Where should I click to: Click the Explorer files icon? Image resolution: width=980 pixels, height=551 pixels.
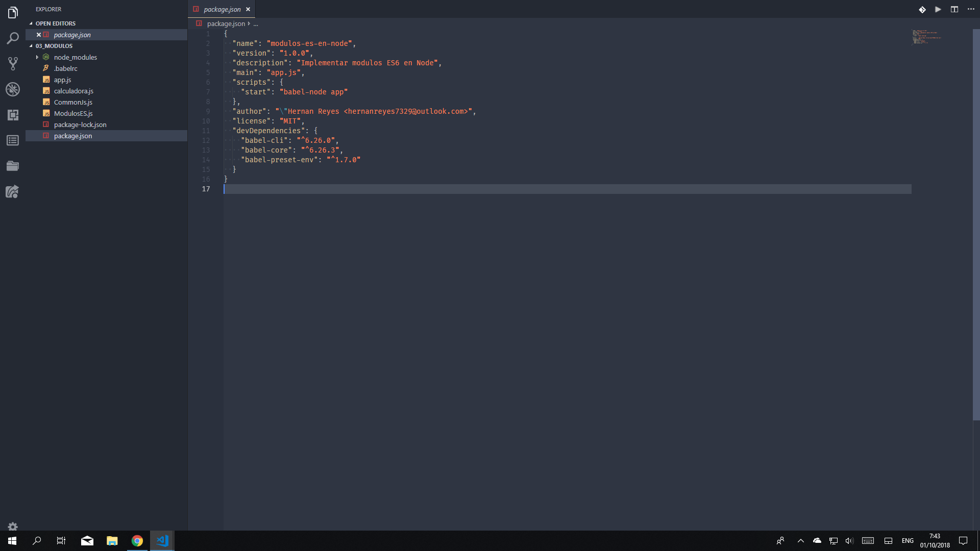tap(13, 13)
